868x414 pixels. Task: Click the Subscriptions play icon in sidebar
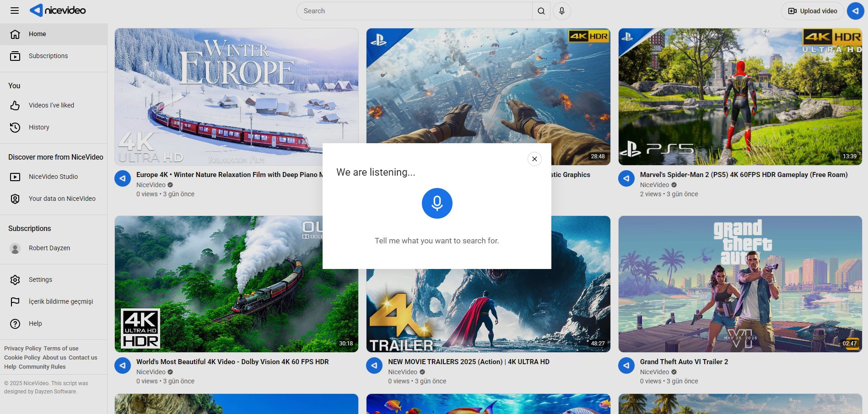tap(15, 56)
